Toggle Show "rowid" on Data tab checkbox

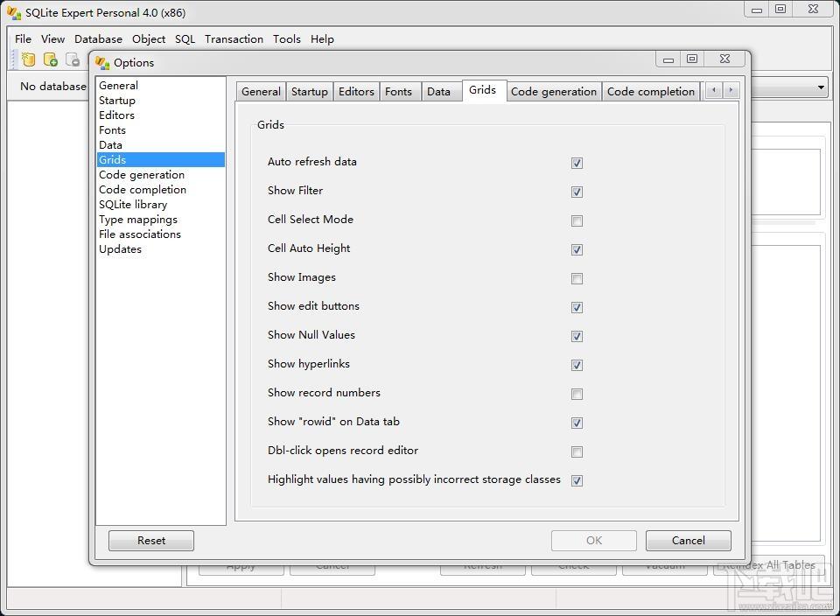click(577, 423)
